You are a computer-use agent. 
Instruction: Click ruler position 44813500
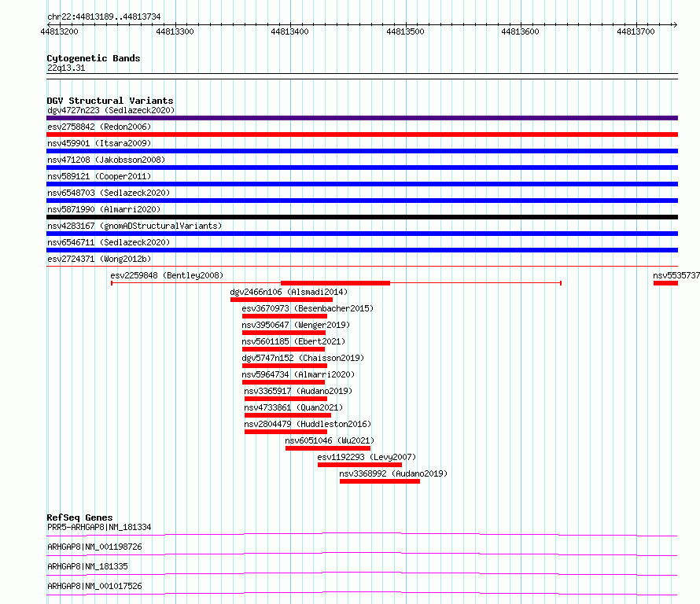405,31
